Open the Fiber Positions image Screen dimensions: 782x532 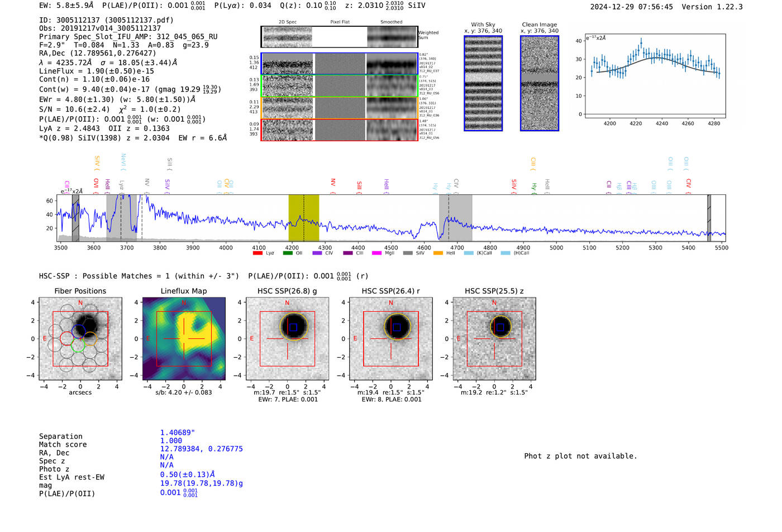point(80,338)
